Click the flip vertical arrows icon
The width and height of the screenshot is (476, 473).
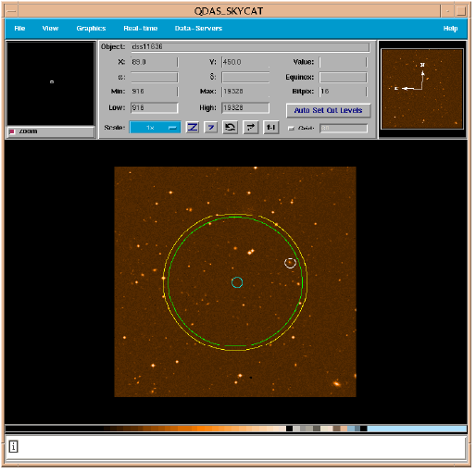[x=271, y=127]
